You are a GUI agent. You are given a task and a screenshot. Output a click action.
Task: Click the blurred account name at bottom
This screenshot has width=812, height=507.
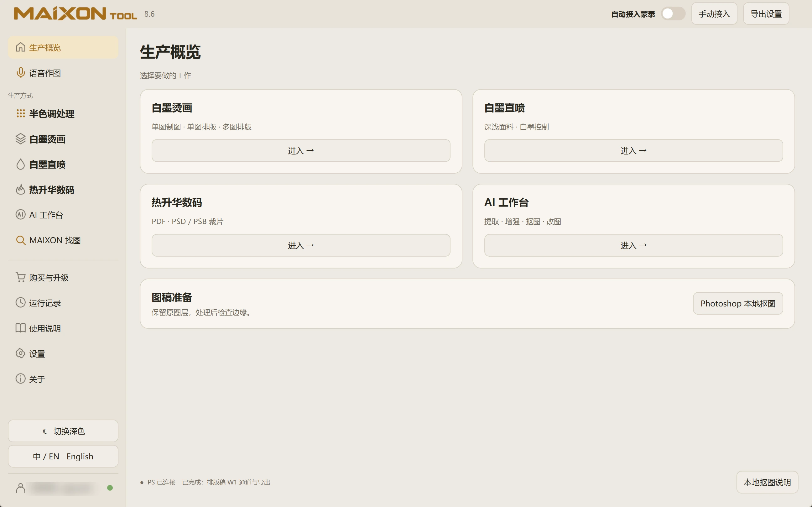[x=62, y=488]
